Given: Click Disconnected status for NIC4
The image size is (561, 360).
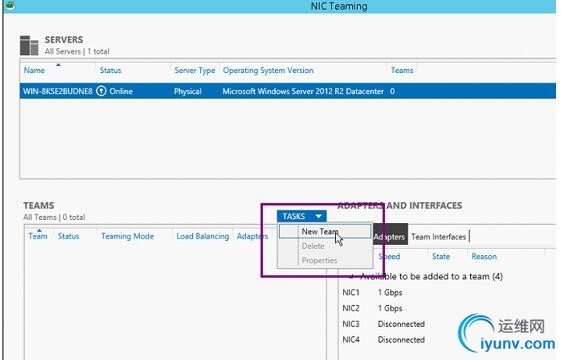Looking at the screenshot, I should coord(401,340).
